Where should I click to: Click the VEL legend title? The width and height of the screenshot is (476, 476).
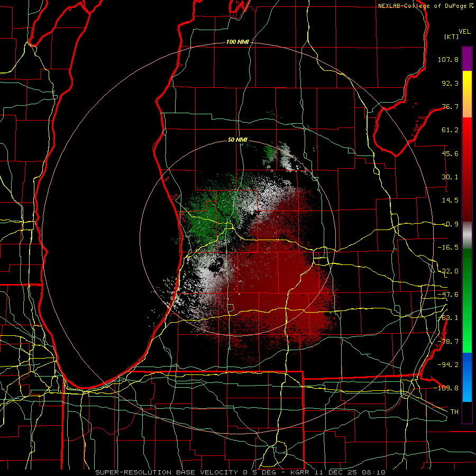pyautogui.click(x=464, y=32)
